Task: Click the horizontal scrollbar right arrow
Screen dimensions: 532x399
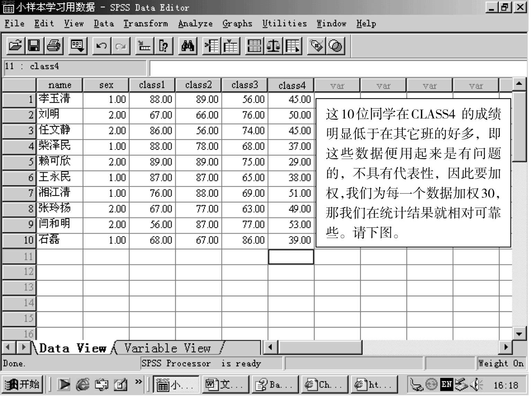Action: coord(506,347)
